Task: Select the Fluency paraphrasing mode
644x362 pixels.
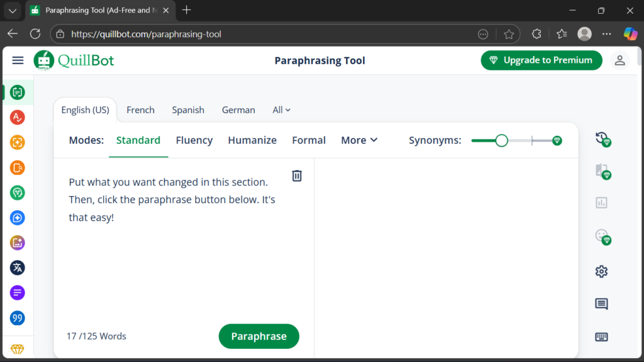Action: point(194,140)
